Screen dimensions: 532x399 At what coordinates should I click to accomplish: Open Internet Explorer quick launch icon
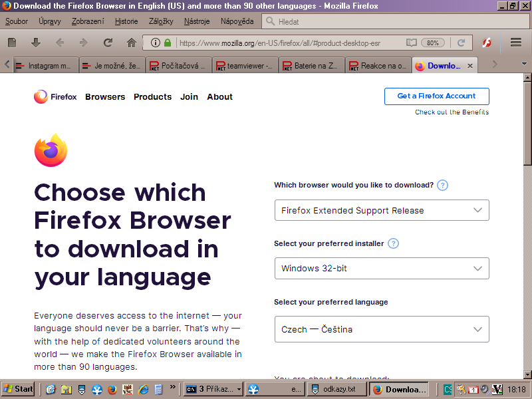[x=143, y=389]
